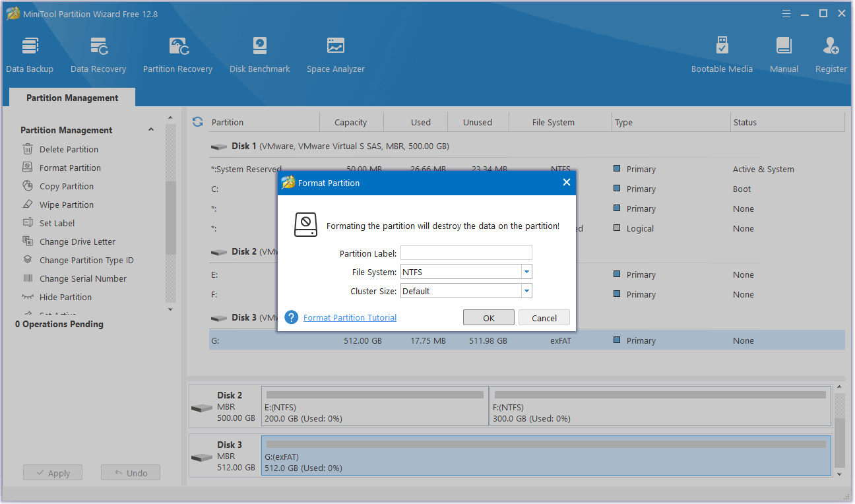Open the Format Partition Tutorial link
The image size is (855, 504).
point(350,317)
